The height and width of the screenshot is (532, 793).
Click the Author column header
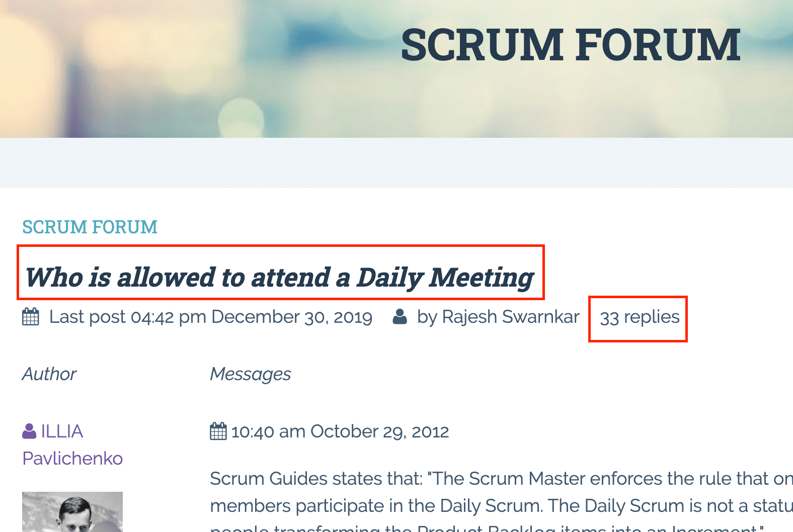pos(49,374)
